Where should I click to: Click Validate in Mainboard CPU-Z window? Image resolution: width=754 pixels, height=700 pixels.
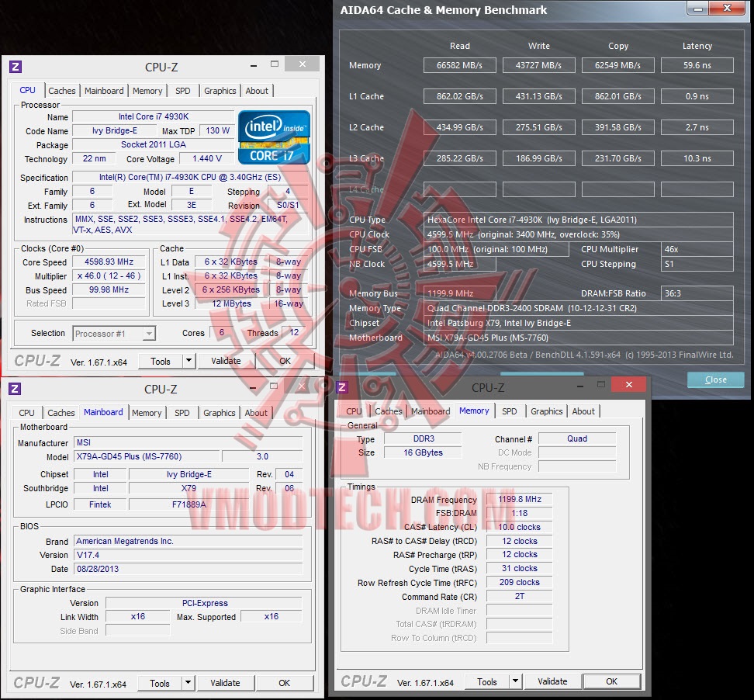pos(225,683)
